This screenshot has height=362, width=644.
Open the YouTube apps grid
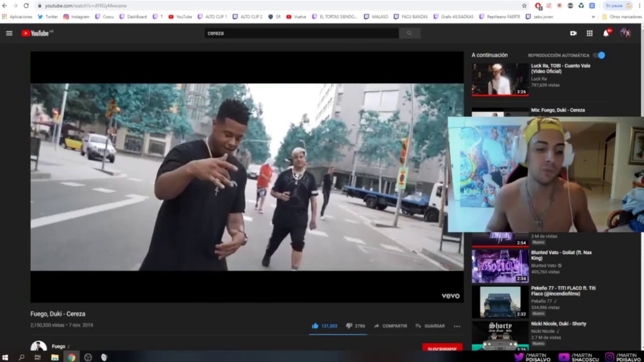(590, 33)
